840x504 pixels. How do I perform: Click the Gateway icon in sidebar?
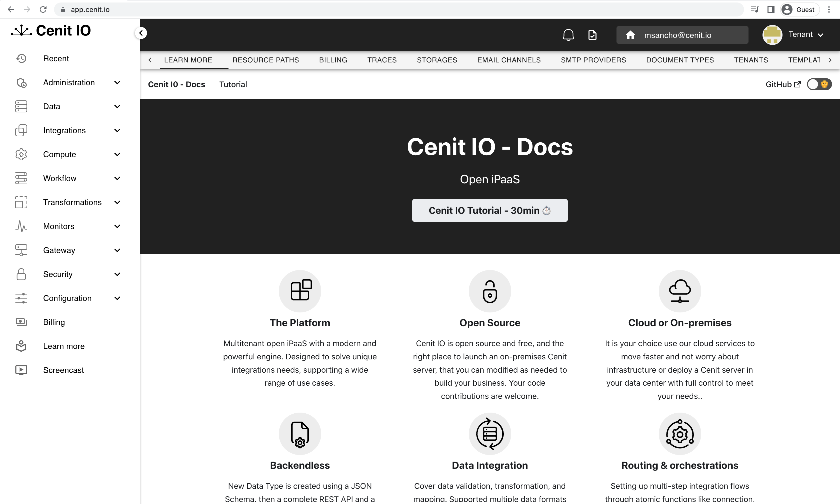(21, 250)
